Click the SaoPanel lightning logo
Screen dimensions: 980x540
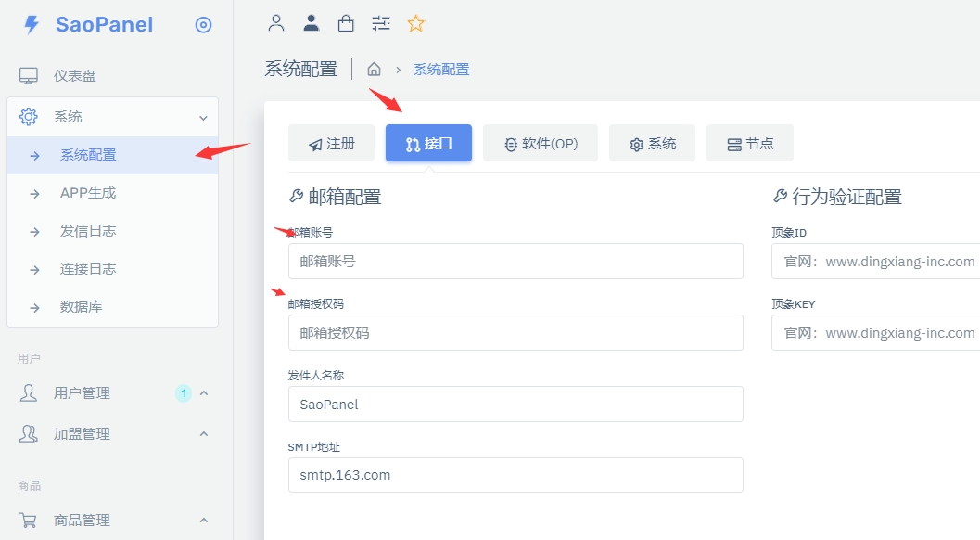(x=32, y=25)
